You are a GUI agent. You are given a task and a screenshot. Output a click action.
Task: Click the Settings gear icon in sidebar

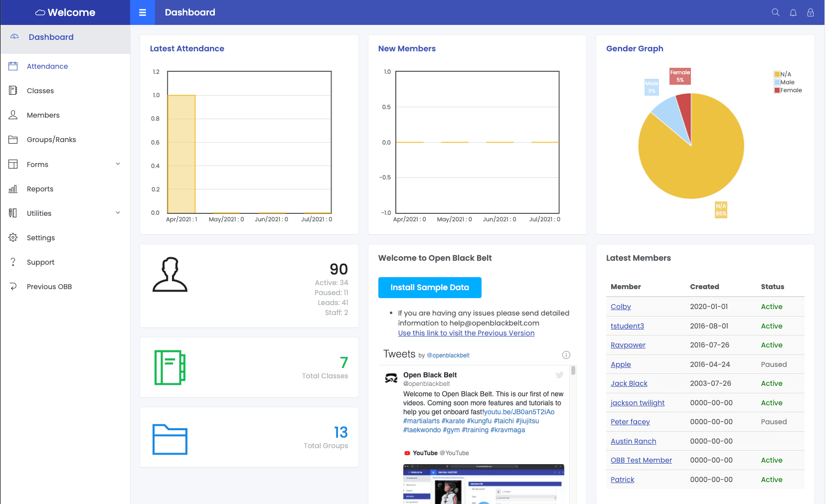coord(13,238)
